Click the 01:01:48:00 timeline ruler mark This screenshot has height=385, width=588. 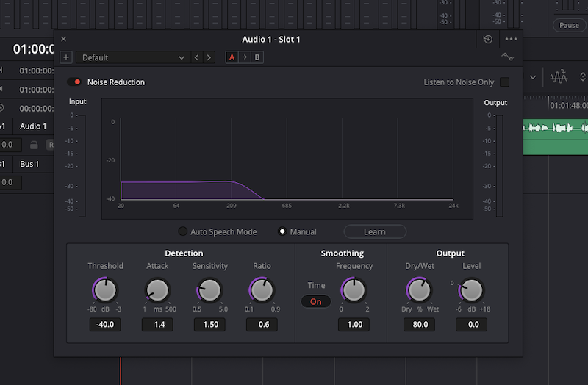coord(568,105)
